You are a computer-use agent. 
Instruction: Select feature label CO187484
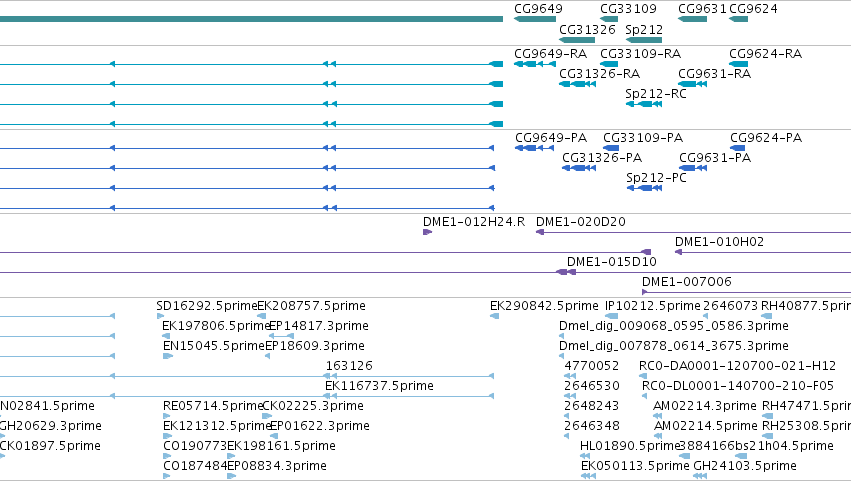194,466
